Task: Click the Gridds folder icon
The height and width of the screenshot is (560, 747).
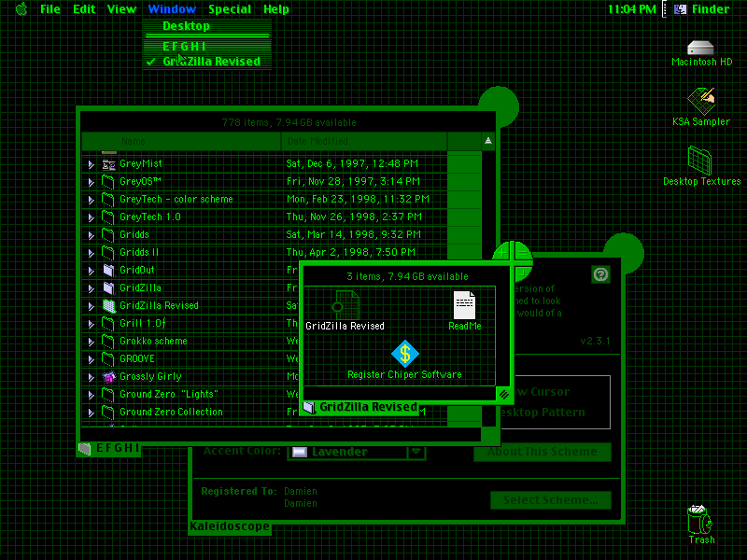Action: (108, 235)
